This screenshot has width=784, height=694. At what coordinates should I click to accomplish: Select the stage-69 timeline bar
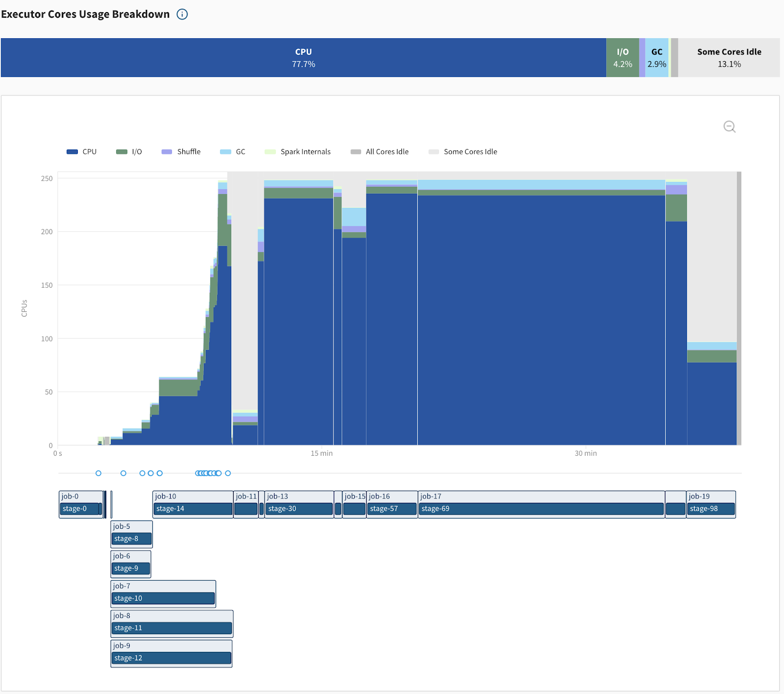click(x=541, y=509)
